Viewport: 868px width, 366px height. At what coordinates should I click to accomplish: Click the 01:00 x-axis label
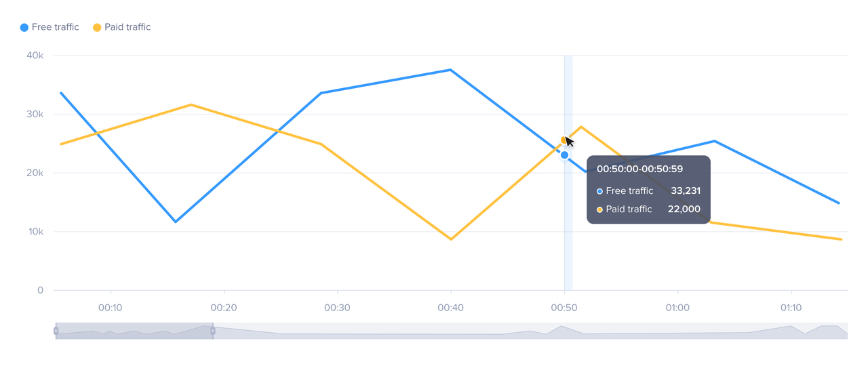677,308
